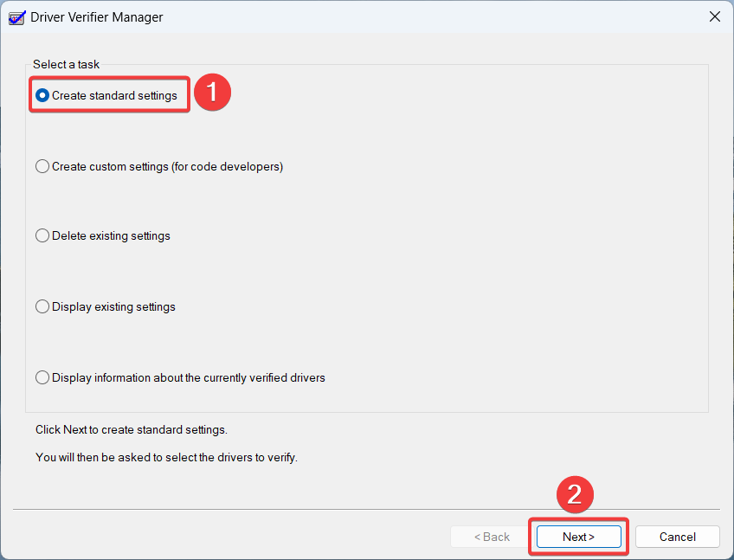Click the text 'You will then be asked to select the drivers to verify.'
Image resolution: width=734 pixels, height=560 pixels.
point(167,458)
